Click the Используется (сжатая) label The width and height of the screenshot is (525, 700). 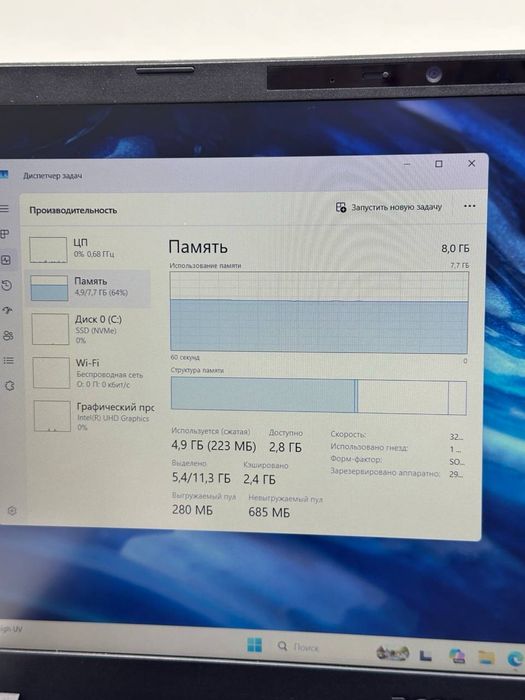[x=211, y=431]
